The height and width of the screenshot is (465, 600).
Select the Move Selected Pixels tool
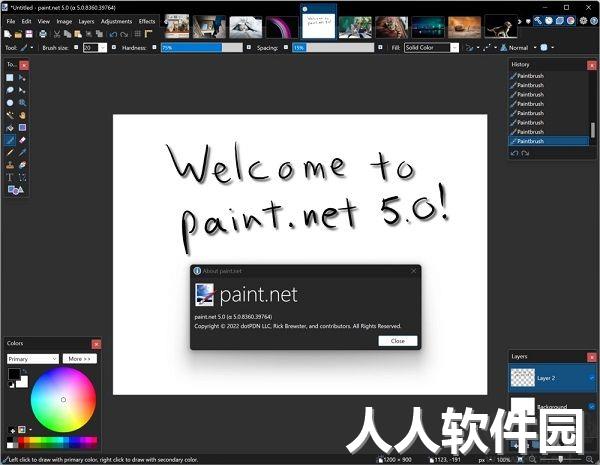click(x=23, y=78)
